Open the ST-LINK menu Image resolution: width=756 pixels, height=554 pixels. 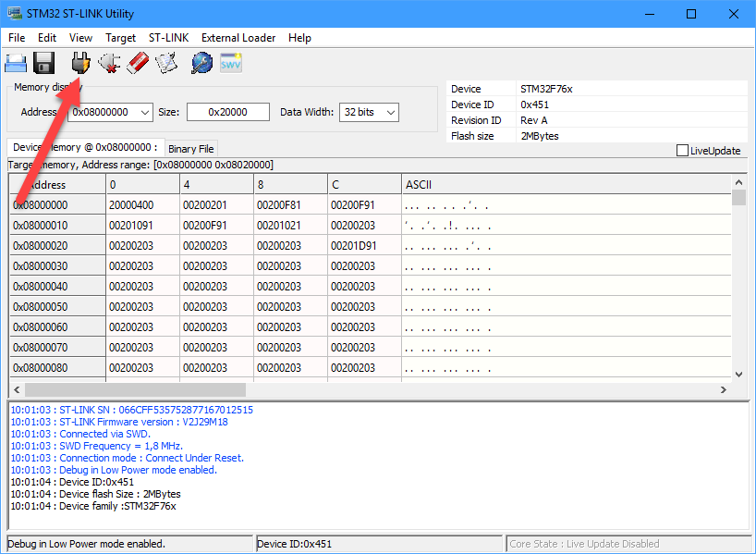[x=169, y=38]
